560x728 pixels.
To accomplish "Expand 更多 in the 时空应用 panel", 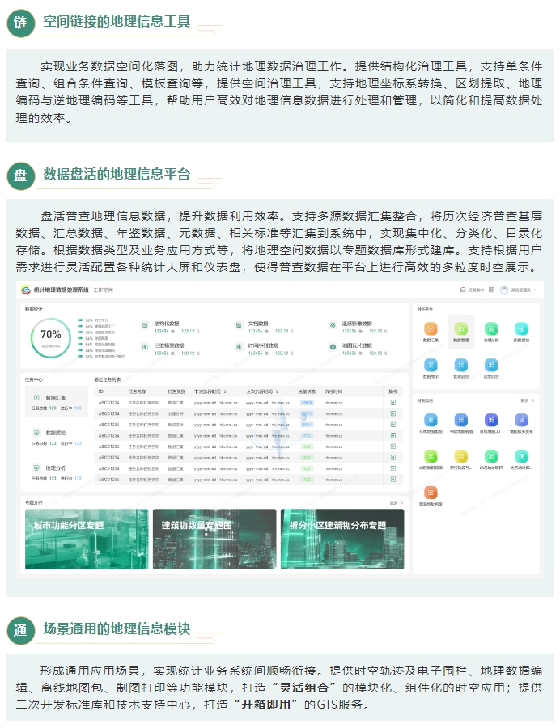I will tap(526, 400).
